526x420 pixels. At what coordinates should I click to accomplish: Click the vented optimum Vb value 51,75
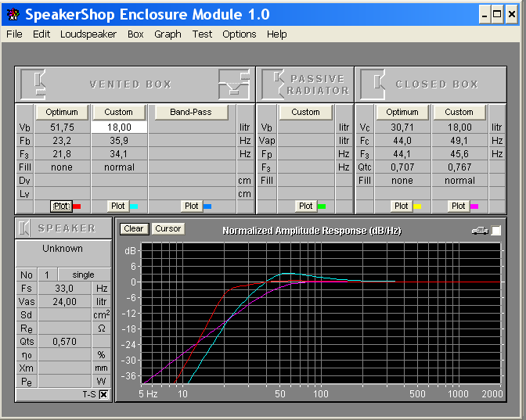[x=62, y=127]
